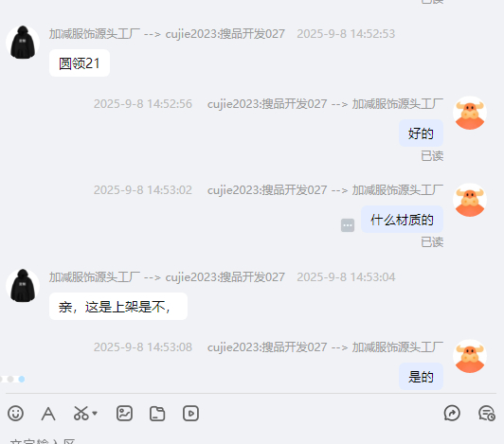Click the '圆领21' message bubble
Image resolution: width=504 pixels, height=444 pixels.
pos(80,63)
